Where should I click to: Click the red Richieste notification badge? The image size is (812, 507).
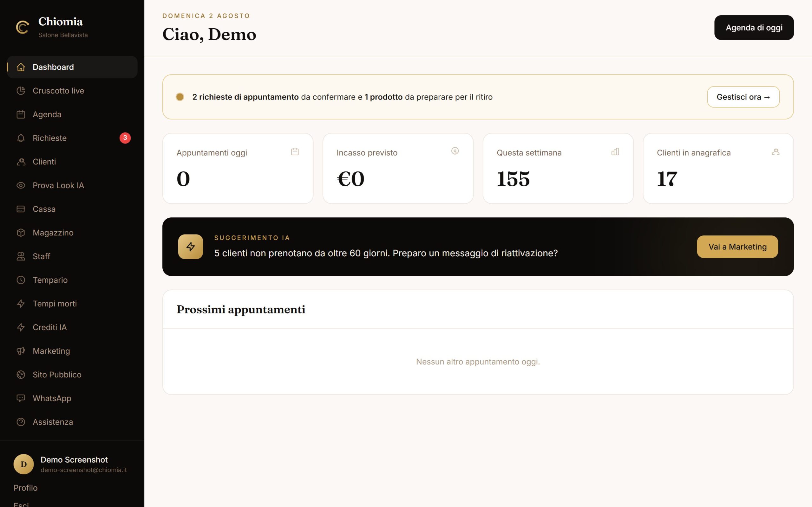coord(125,138)
